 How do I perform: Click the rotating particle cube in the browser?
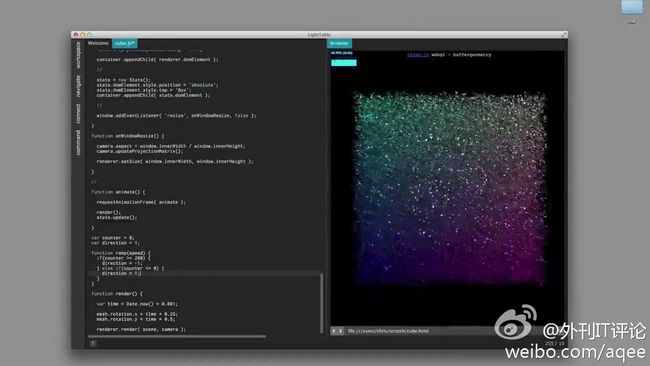[x=450, y=189]
